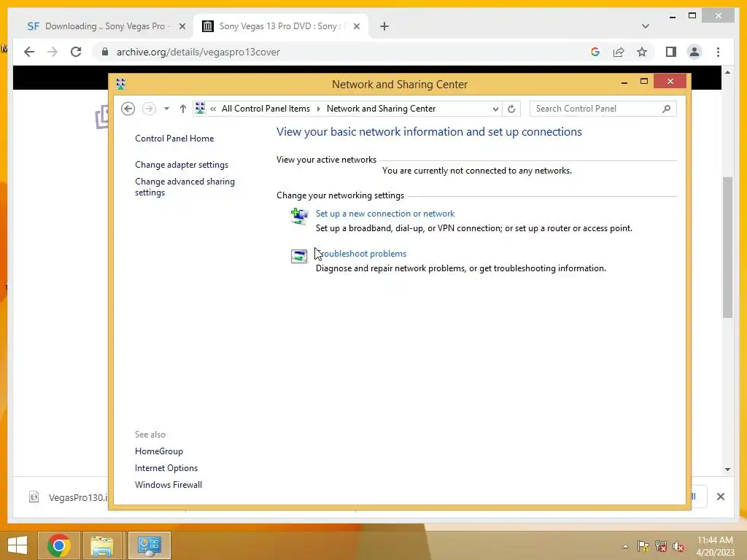Screen dimensions: 747x560
Task: Open the address bar history dropdown
Action: coord(495,109)
